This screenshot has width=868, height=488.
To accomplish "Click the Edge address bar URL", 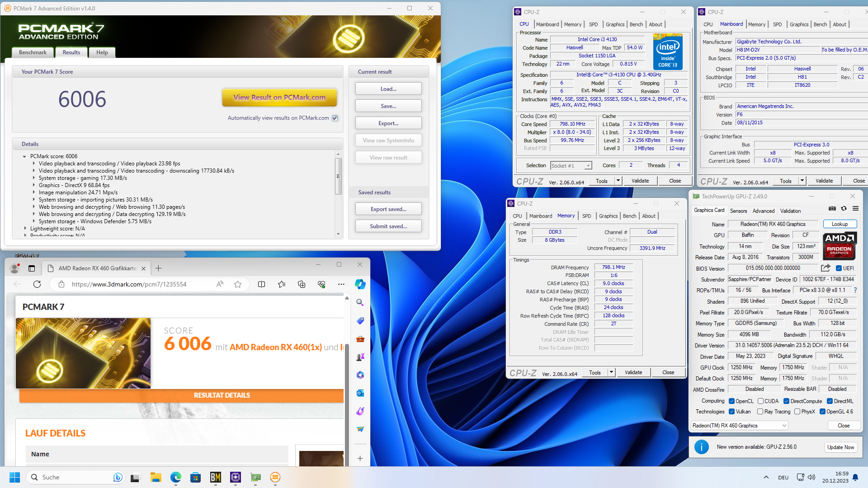I will 129,284.
